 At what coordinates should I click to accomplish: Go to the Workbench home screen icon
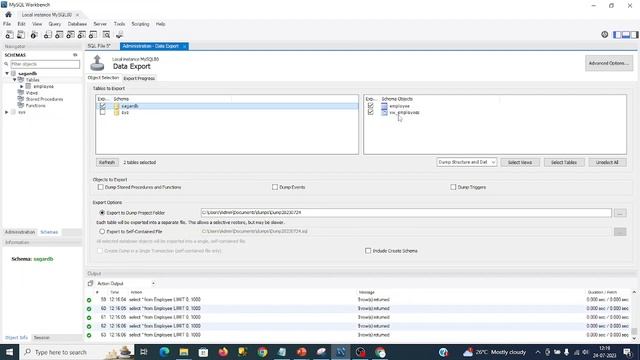point(8,14)
